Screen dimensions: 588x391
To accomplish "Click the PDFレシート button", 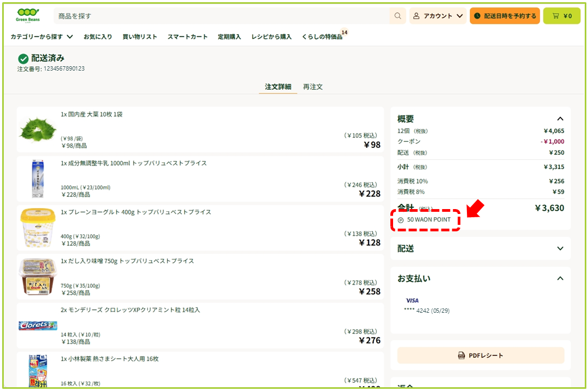I will (x=480, y=355).
